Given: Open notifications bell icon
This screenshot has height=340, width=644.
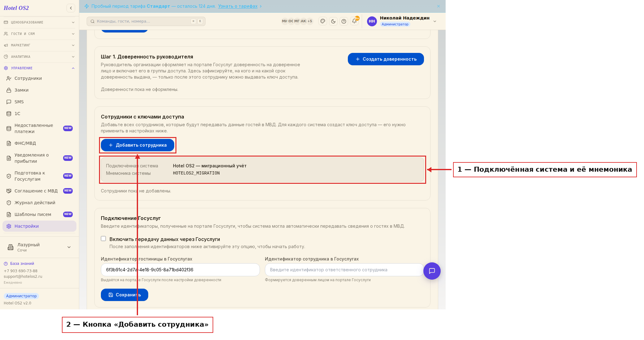Looking at the screenshot, I should click(354, 21).
